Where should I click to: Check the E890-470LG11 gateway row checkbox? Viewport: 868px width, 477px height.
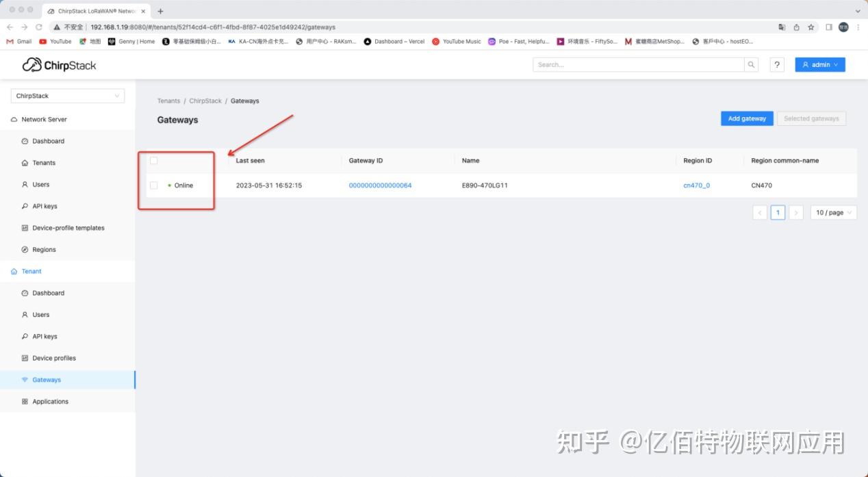pos(153,185)
